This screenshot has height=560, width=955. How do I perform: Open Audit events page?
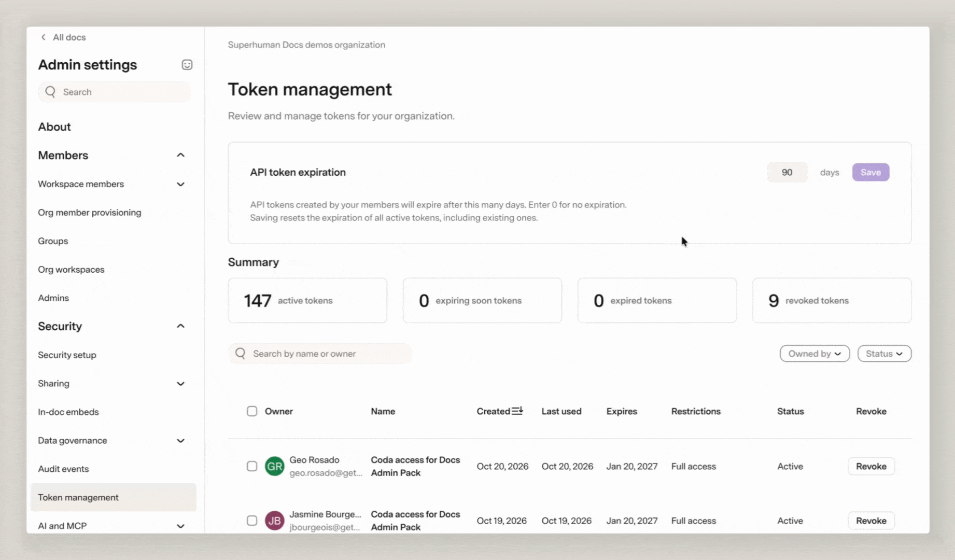(x=63, y=469)
